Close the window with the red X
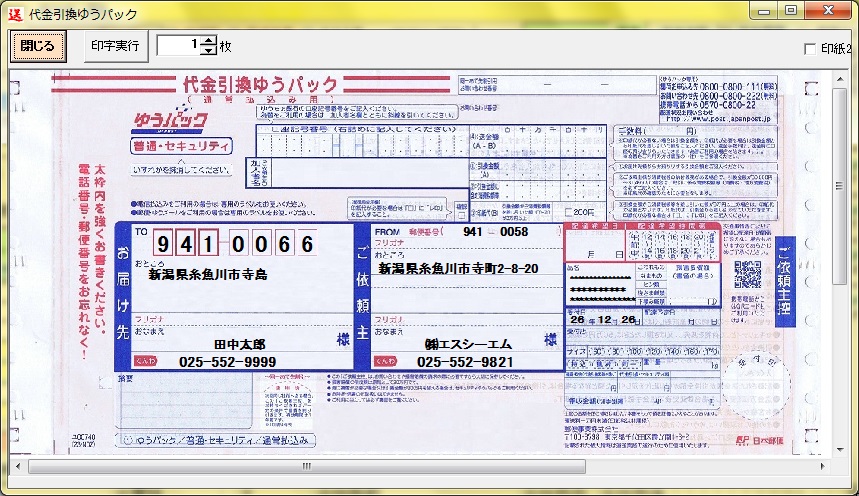The height and width of the screenshot is (496, 859). coord(828,10)
